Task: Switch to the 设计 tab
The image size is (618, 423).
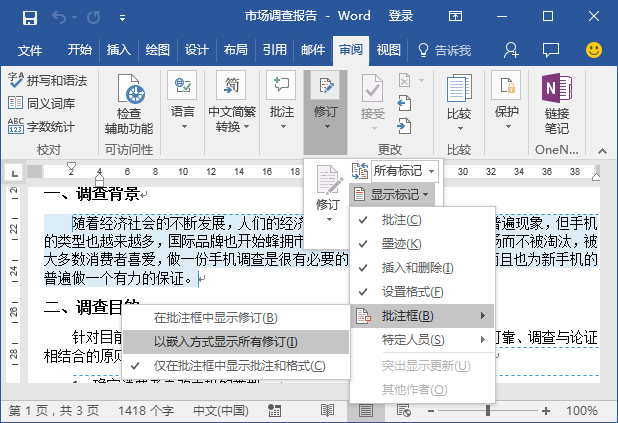Action: tap(196, 50)
